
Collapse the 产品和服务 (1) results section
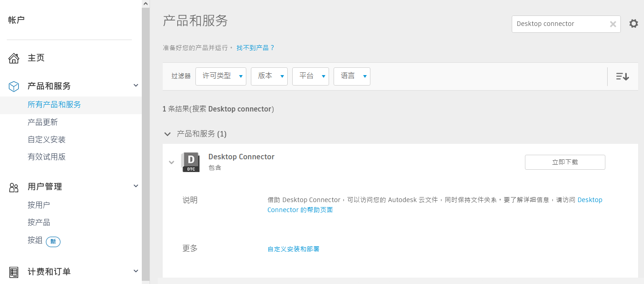tap(168, 134)
